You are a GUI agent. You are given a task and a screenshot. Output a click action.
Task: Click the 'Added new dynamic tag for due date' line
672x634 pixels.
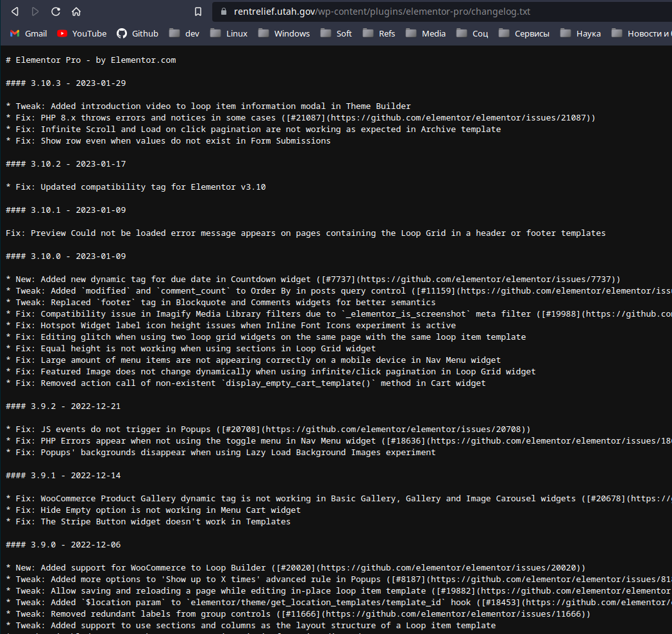coord(314,279)
